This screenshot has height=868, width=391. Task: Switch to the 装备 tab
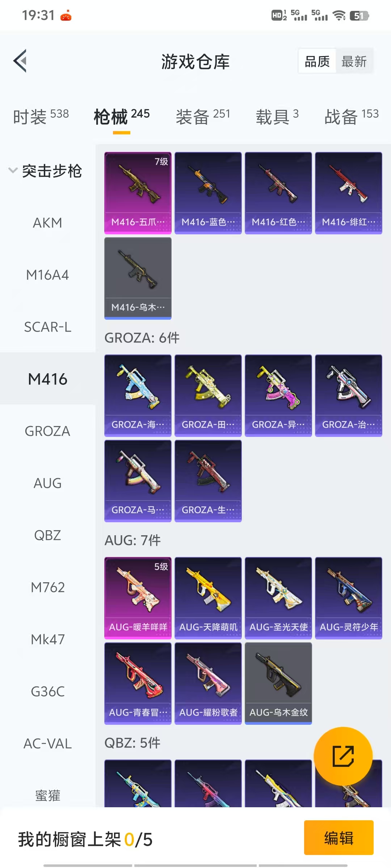(x=203, y=116)
